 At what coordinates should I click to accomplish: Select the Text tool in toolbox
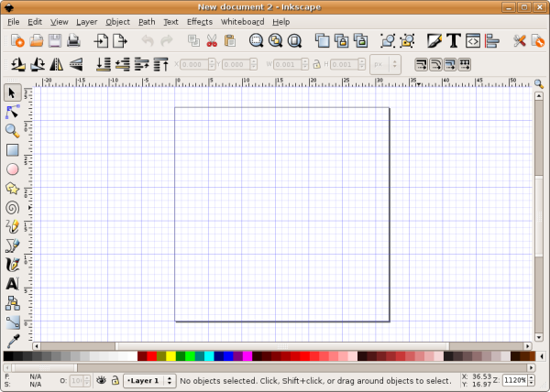[12, 284]
